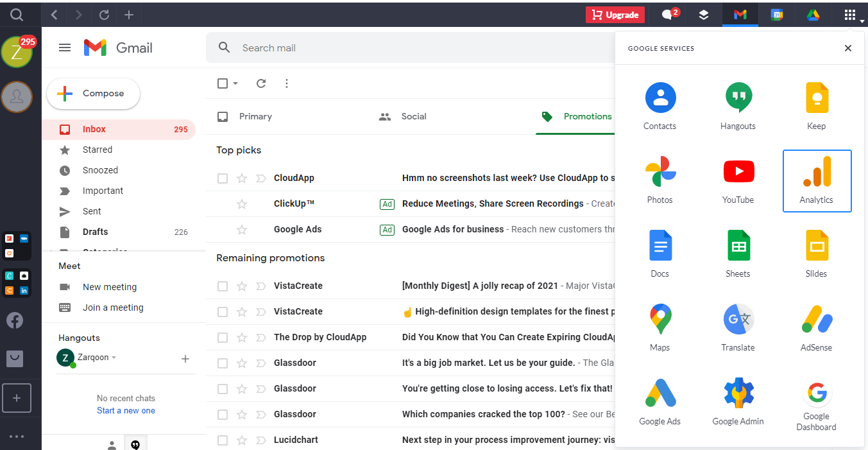Viewport: 868px width, 450px height.
Task: Check the CloudApp email checkbox
Action: click(223, 178)
